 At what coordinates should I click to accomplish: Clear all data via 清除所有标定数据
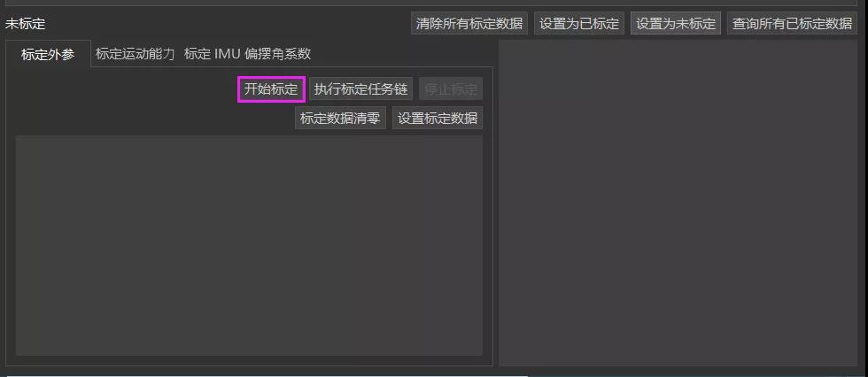469,23
